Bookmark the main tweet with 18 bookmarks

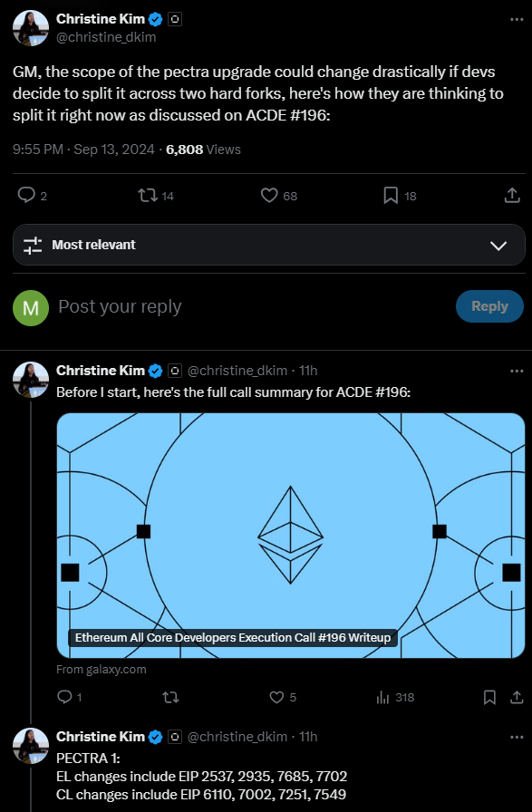pos(391,195)
